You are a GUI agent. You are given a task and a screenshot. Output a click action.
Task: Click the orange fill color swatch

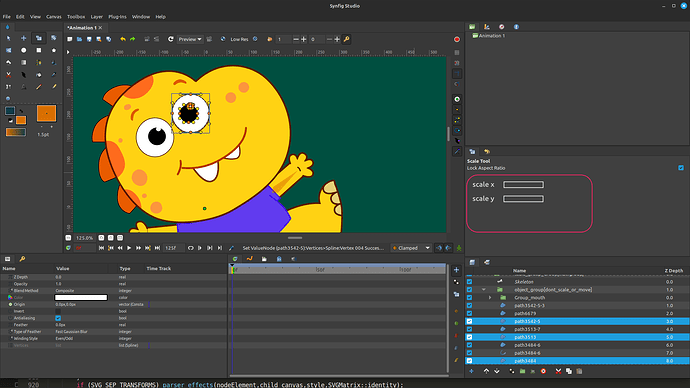[21, 120]
